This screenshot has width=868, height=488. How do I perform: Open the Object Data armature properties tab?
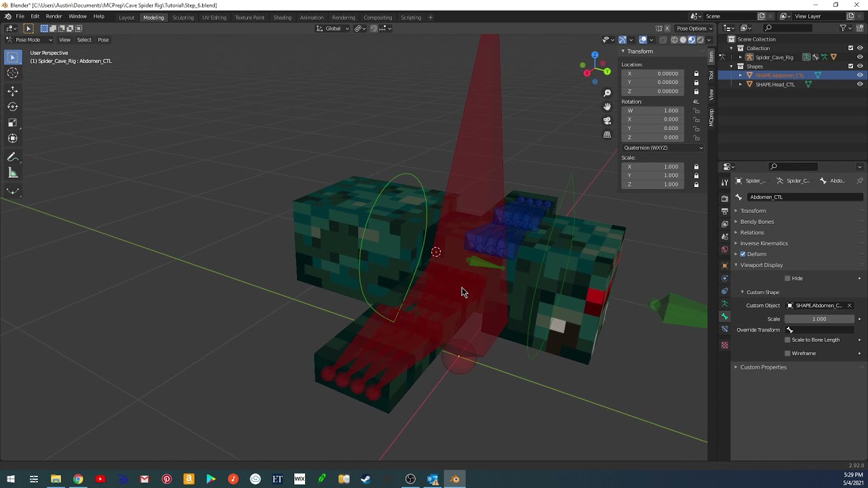pos(724,304)
